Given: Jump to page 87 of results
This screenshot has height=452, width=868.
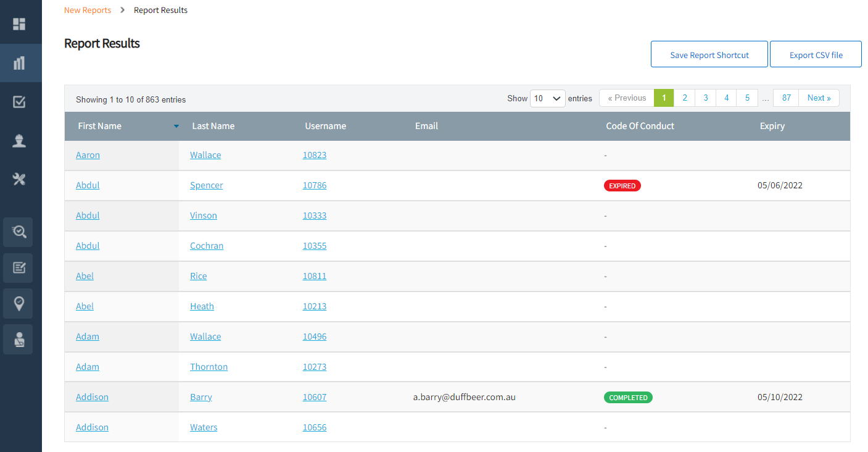Looking at the screenshot, I should (x=786, y=98).
